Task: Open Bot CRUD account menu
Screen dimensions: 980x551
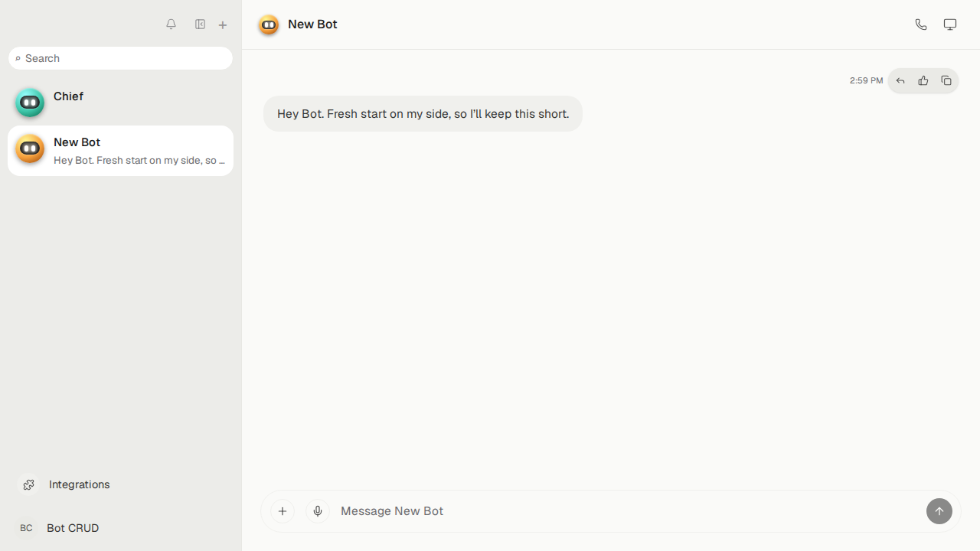Action: click(120, 528)
